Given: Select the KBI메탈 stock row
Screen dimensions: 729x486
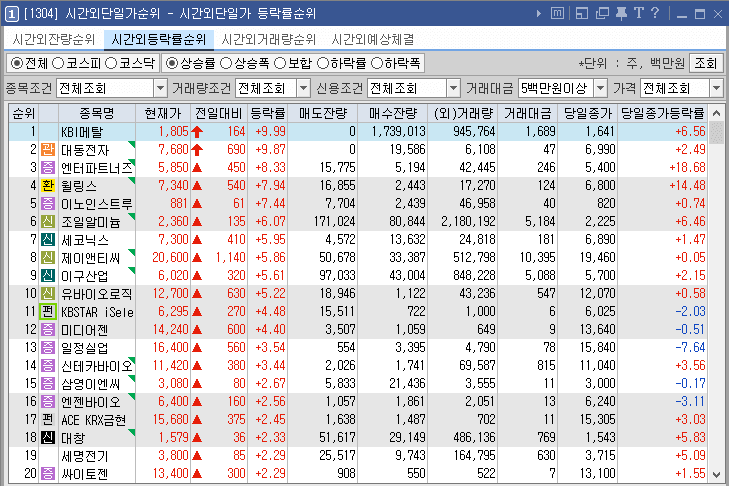Looking at the screenshot, I should point(358,132).
